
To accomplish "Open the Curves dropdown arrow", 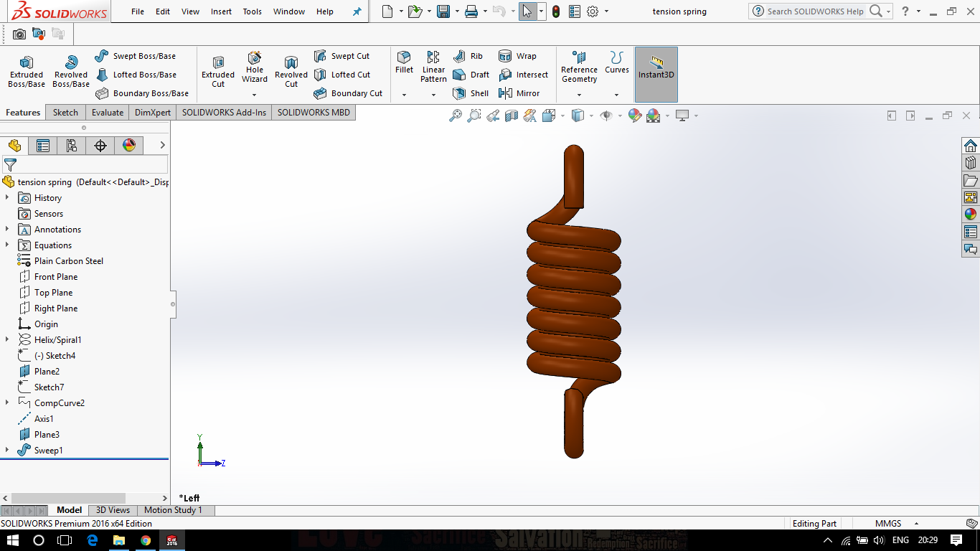I will tap(616, 95).
